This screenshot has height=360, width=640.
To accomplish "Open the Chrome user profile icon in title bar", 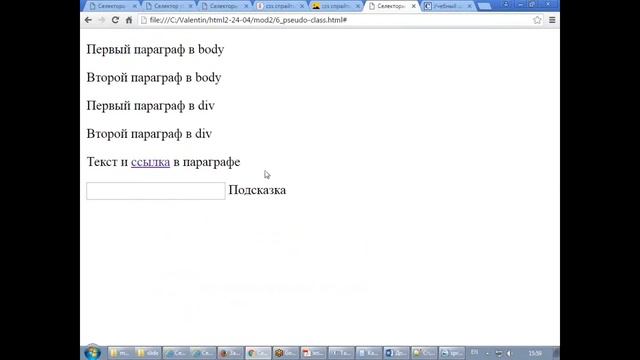I will (506, 4).
